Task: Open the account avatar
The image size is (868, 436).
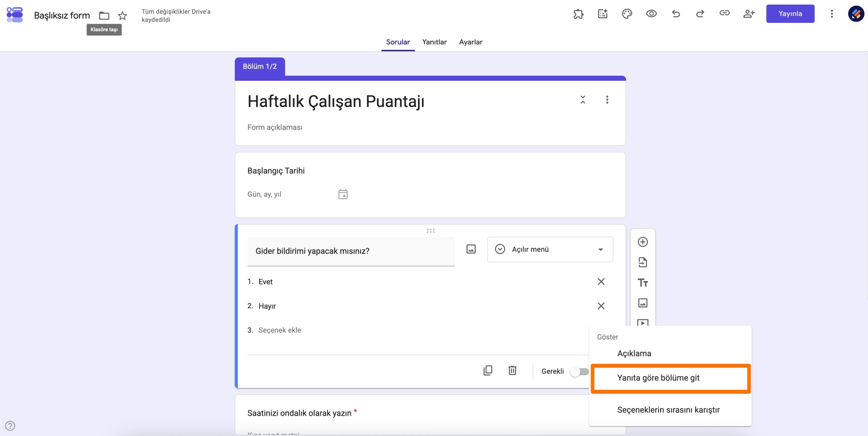Action: (x=856, y=14)
